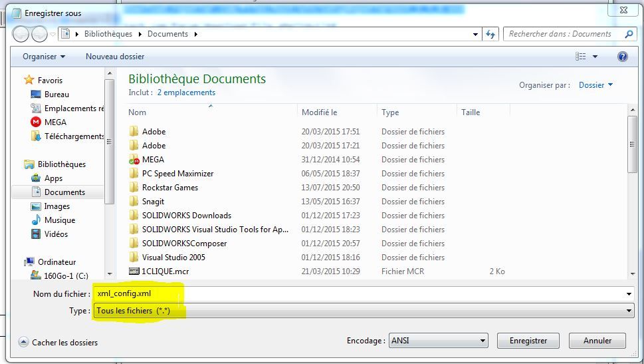Click the MEGA folder icon in file list
Image resolution: width=644 pixels, height=364 pixels.
click(x=134, y=160)
